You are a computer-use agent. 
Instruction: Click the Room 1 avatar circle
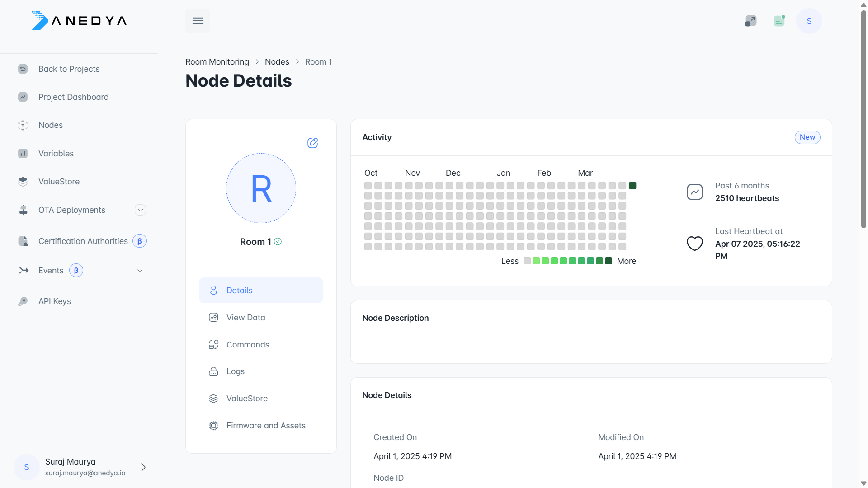261,188
